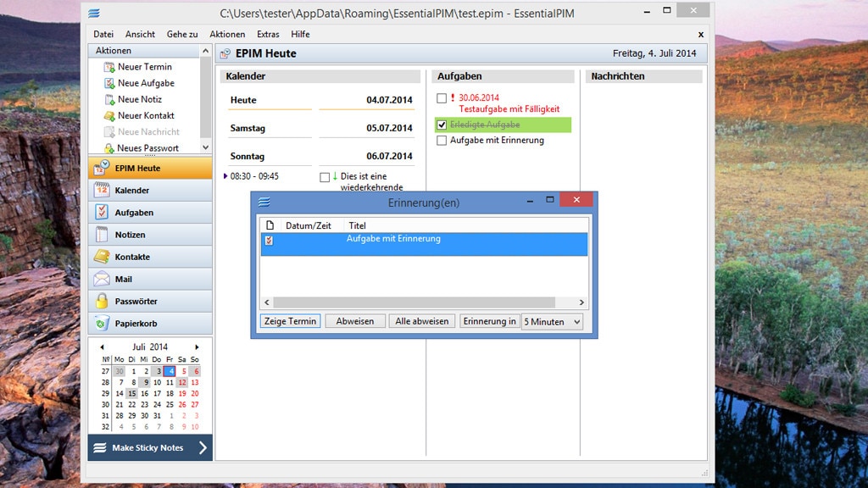868x488 pixels.
Task: Select week number 29 in mini calendar
Action: pos(105,393)
